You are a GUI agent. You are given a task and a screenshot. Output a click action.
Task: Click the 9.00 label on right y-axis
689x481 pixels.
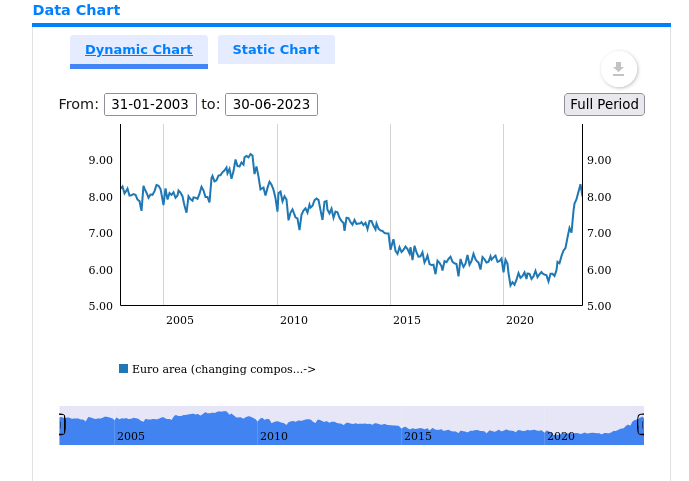tap(599, 160)
